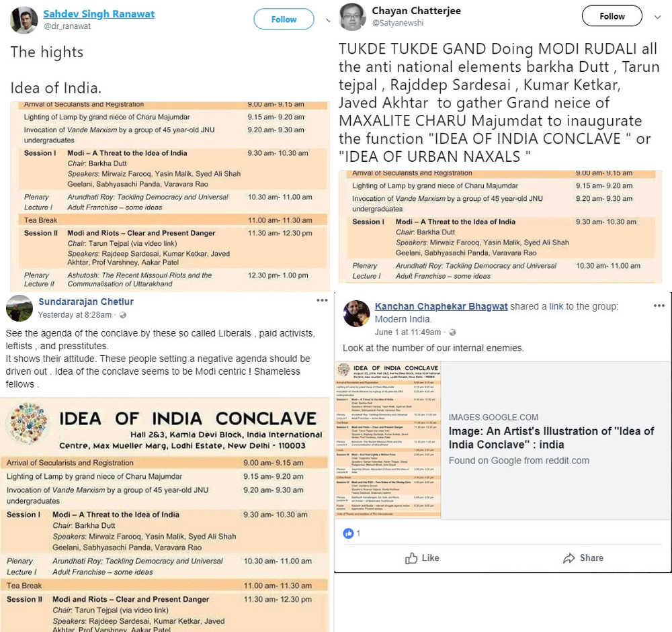Image resolution: width=672 pixels, height=632 pixels.
Task: Click Sahdev Singh Ranawat's profile avatar
Action: click(24, 19)
